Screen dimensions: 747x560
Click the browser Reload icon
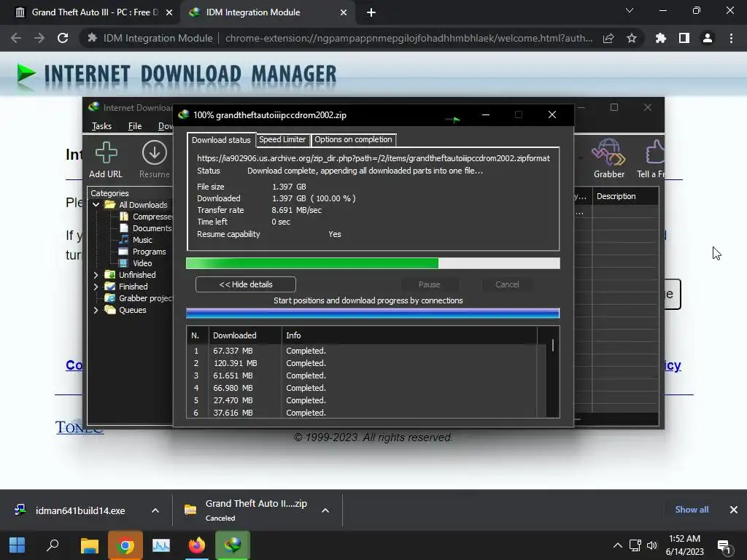point(63,38)
